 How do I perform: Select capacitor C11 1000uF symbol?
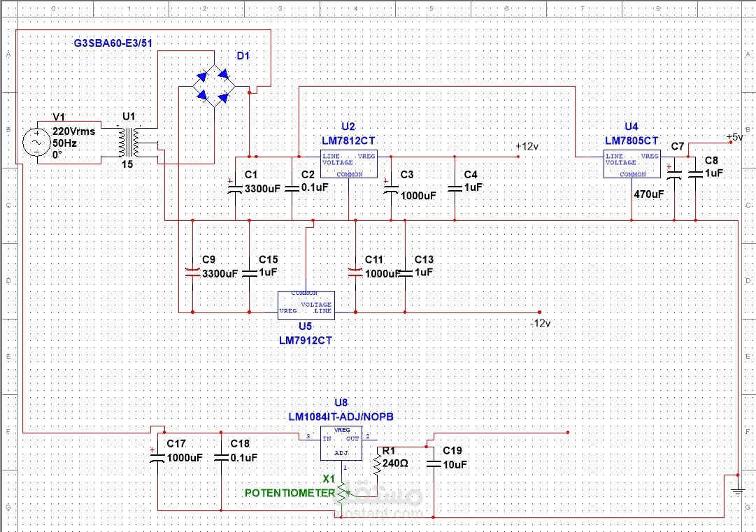(355, 273)
